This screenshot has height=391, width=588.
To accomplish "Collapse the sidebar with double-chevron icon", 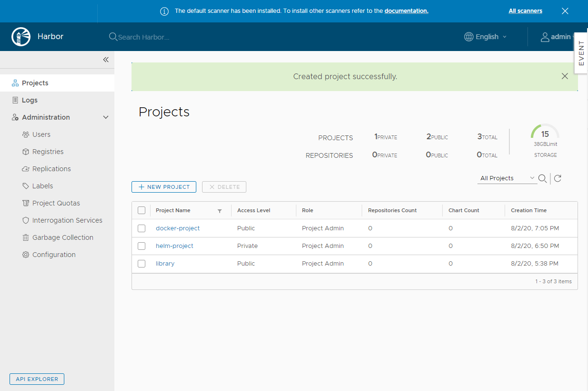I will [106, 60].
